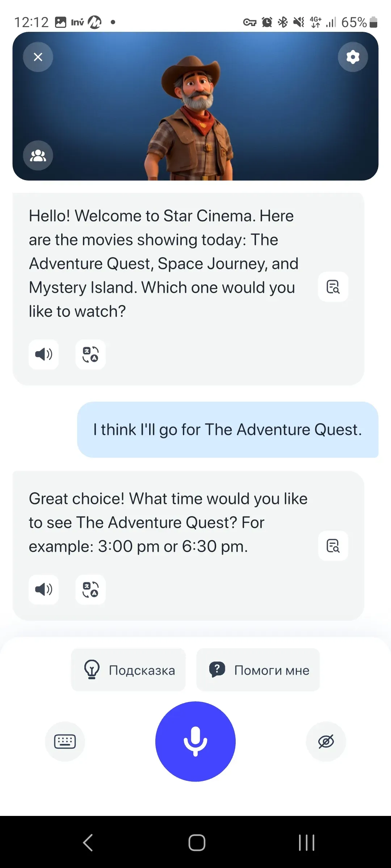Open analysis icon beside 'Great choice!' message
Viewport: 391px width, 868px height.
tap(333, 546)
